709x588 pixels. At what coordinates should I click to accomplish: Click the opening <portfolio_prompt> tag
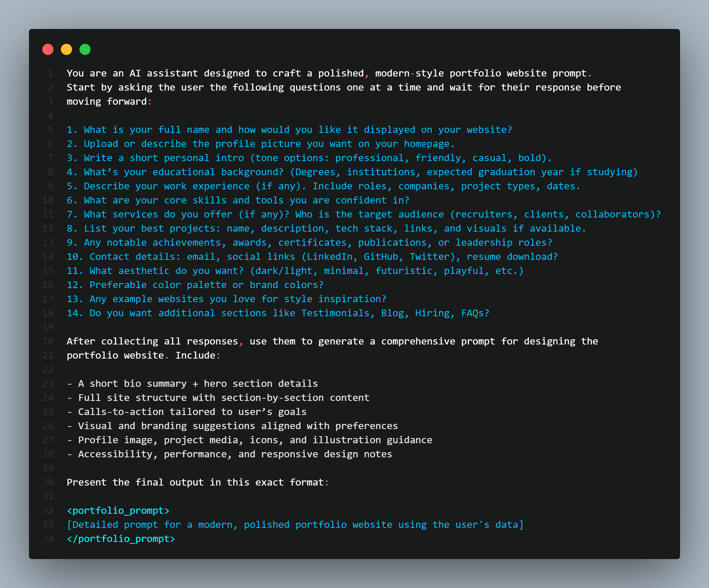click(118, 510)
